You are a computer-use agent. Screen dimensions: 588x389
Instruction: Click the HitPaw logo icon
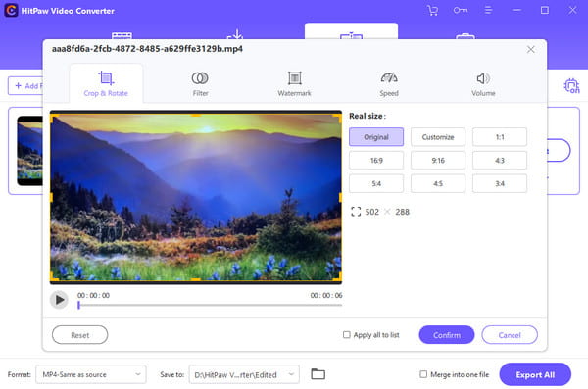[11, 11]
